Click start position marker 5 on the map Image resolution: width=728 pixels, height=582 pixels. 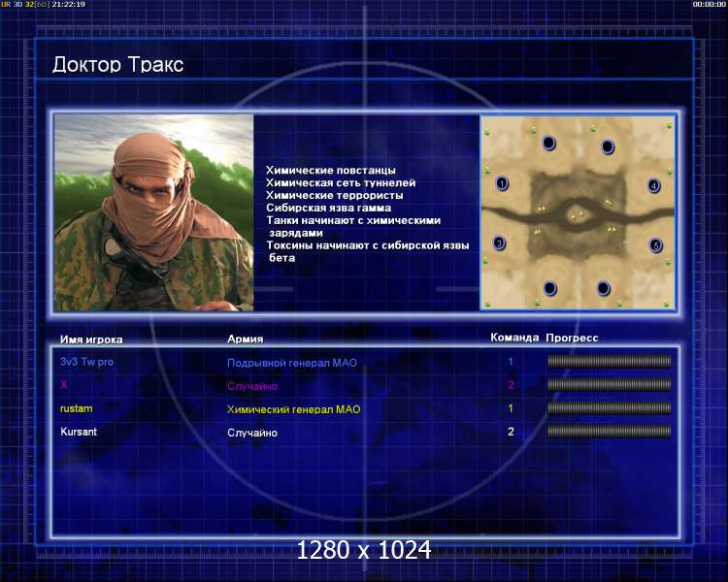655,244
